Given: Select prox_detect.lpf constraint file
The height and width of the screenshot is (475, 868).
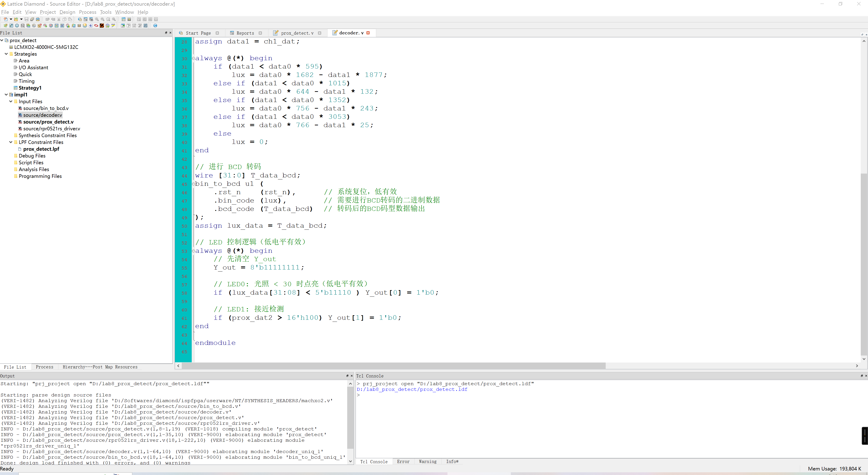Looking at the screenshot, I should 41,149.
